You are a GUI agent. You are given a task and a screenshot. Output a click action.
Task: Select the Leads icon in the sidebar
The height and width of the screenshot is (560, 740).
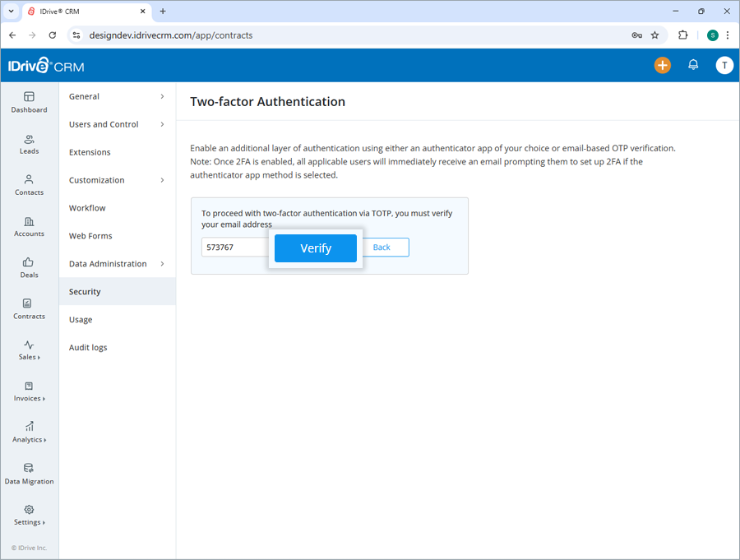tap(29, 145)
